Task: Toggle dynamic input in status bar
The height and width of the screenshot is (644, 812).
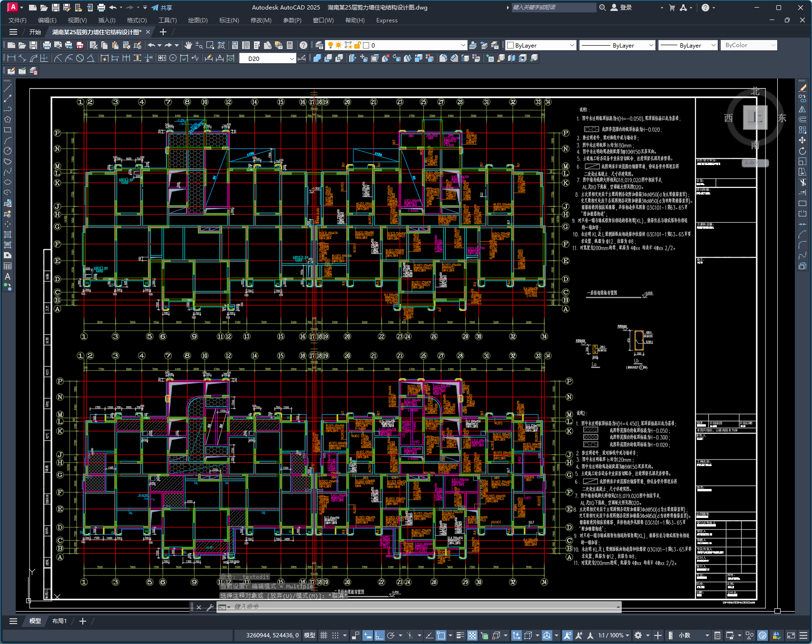Action: (x=367, y=635)
